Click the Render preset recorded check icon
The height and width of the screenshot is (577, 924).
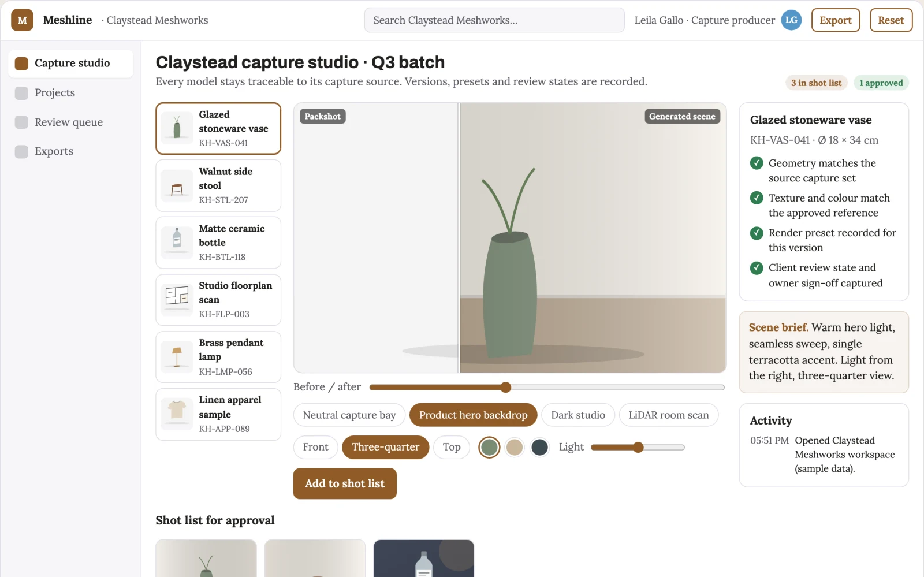tap(757, 233)
